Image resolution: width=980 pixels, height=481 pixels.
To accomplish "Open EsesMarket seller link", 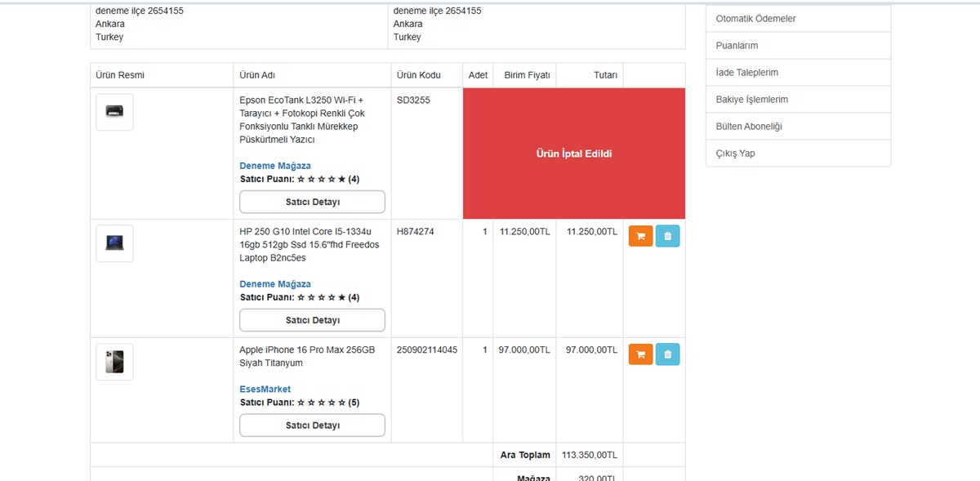I will click(265, 390).
